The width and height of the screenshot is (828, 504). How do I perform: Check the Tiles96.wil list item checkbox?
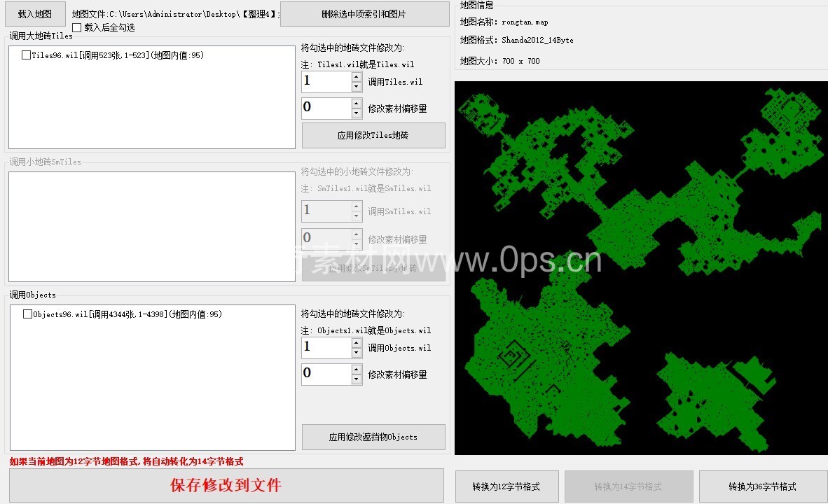26,55
